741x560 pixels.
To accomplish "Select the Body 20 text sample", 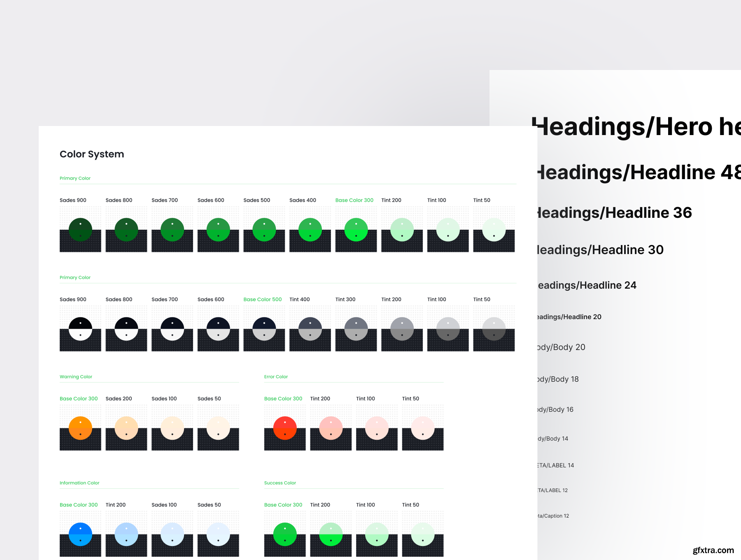I will 561,347.
